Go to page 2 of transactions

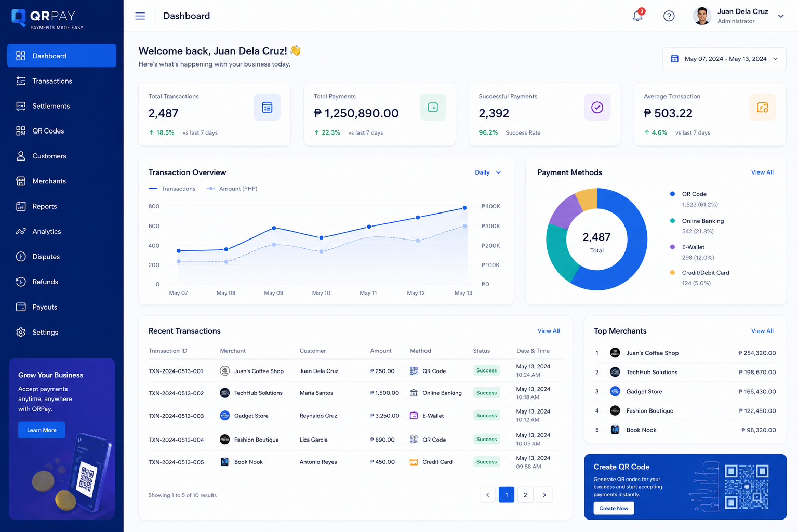(x=525, y=495)
